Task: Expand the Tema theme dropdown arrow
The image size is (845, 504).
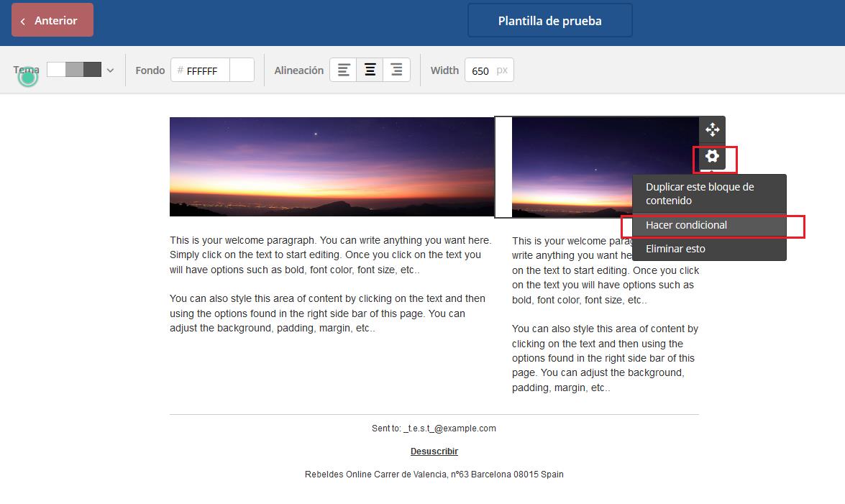Action: click(110, 70)
